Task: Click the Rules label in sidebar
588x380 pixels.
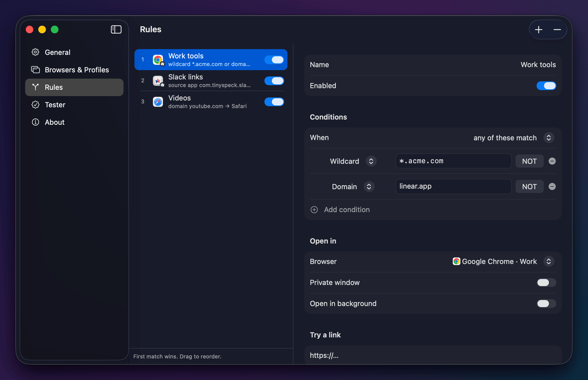Action: click(54, 87)
